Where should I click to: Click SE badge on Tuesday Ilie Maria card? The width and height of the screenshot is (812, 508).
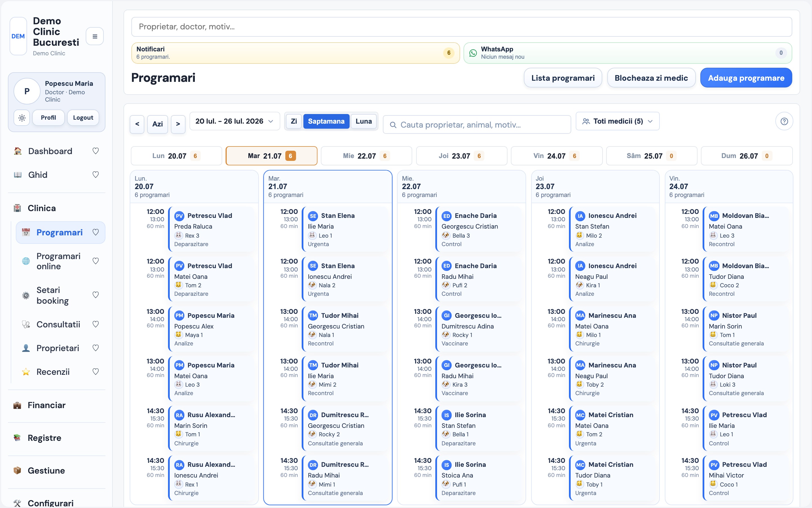coord(313,216)
